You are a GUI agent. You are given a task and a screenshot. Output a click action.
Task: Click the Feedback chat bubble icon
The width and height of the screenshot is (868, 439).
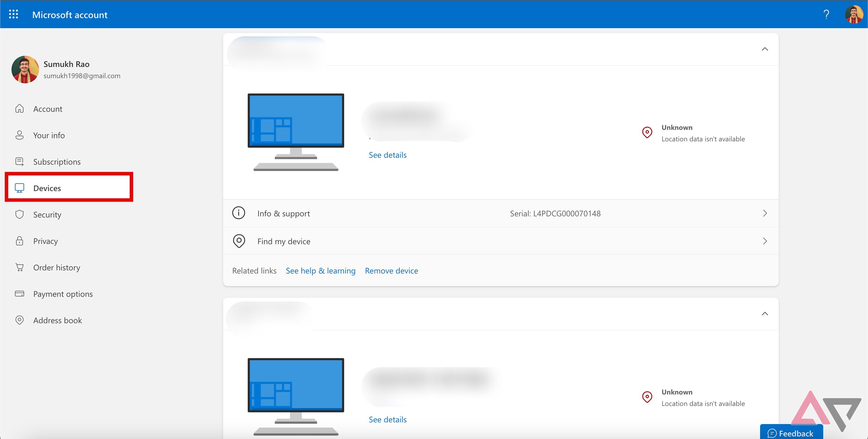coord(772,434)
